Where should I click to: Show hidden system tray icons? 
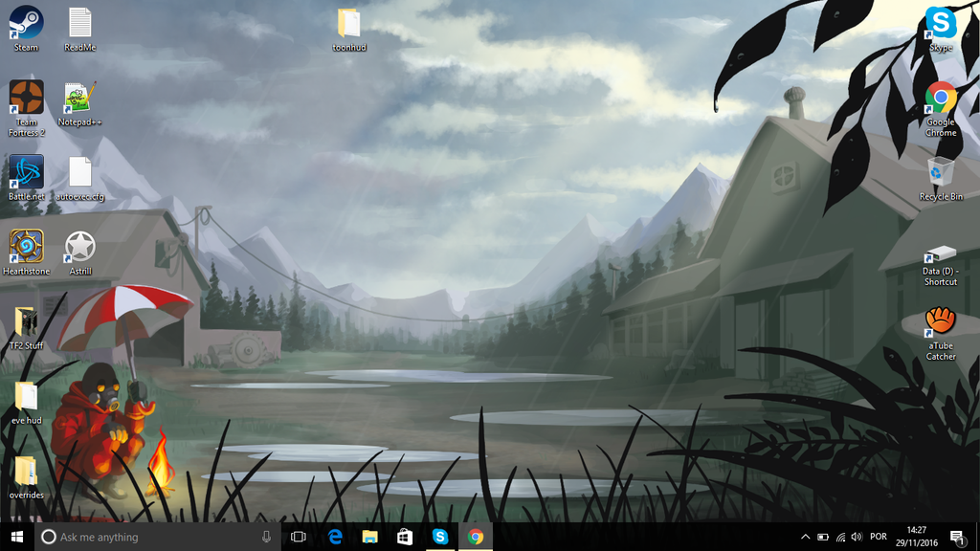(805, 537)
